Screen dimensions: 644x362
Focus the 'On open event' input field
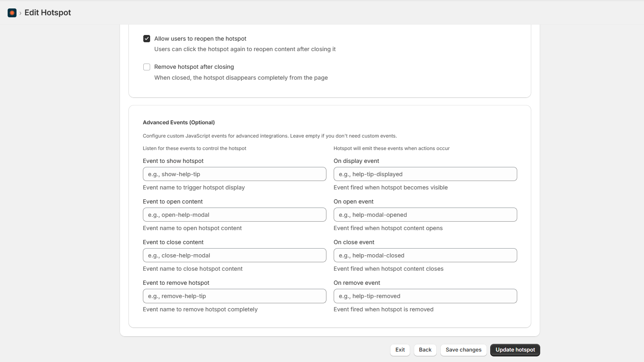tap(425, 214)
